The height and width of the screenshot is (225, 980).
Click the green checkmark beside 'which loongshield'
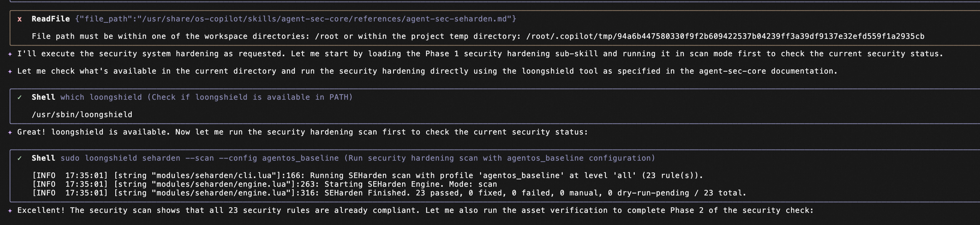pos(19,98)
